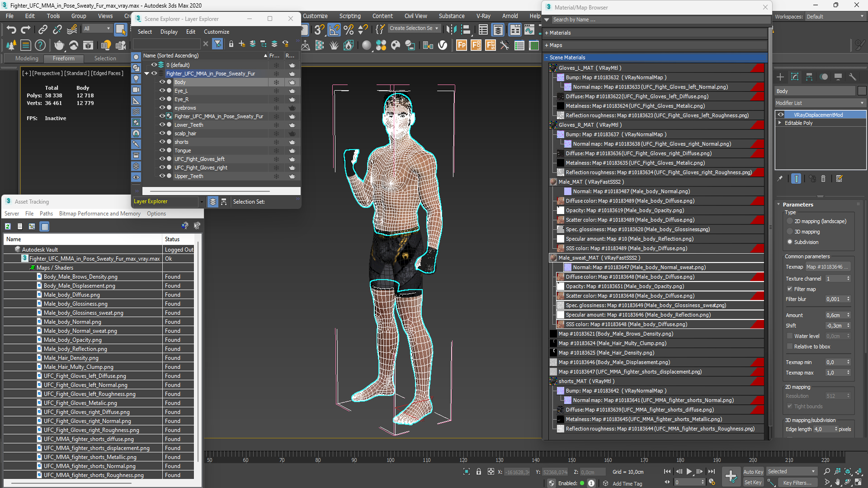Screen dimensions: 868x488
Task: Toggle the Layer Explorer toolbar icon
Action: point(498,30)
